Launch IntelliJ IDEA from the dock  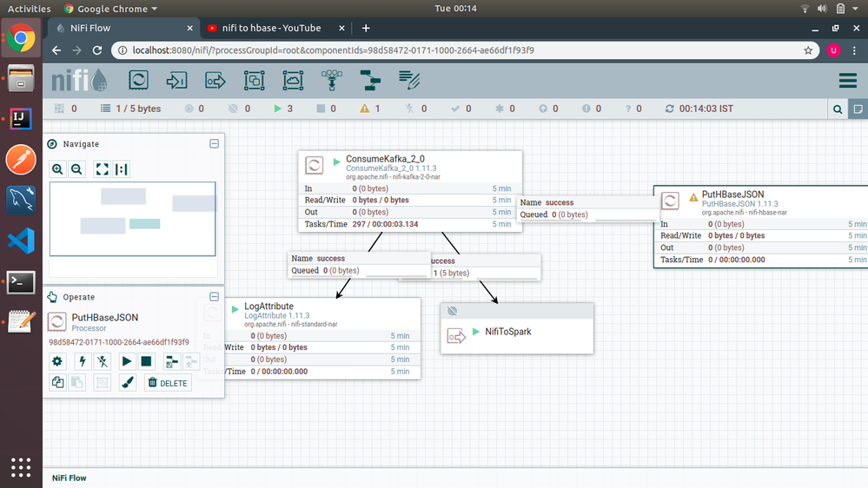tap(21, 118)
